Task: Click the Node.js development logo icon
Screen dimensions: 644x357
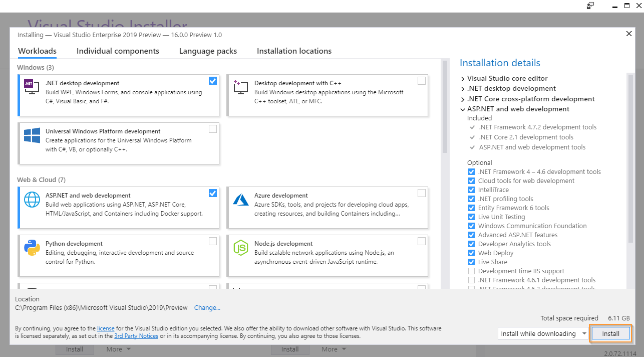Action: coord(240,248)
